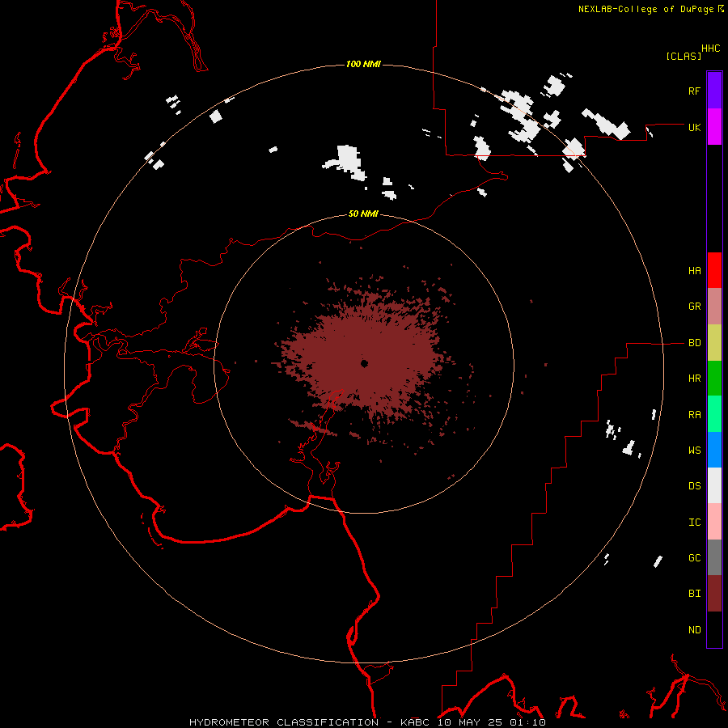Screen dimensions: 728x728
Task: Click the GC legend label
Action: (x=694, y=558)
